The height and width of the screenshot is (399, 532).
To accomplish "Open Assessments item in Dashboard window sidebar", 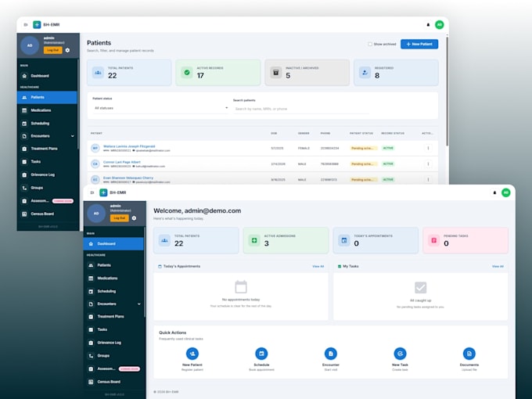I will [x=113, y=368].
